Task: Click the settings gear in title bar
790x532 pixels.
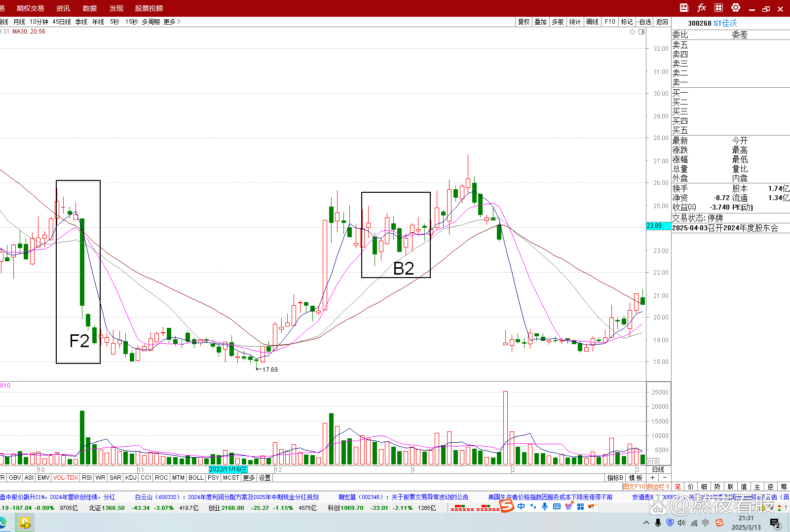Action: (735, 8)
